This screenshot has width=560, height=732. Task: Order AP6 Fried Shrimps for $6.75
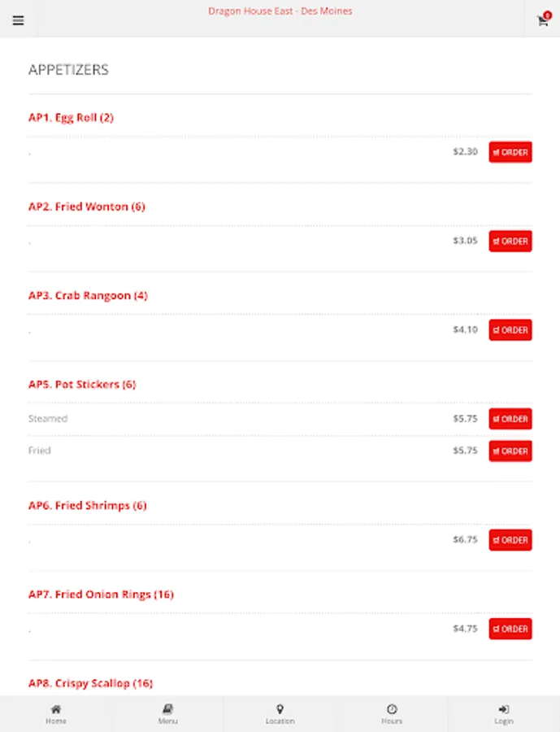pyautogui.click(x=510, y=540)
